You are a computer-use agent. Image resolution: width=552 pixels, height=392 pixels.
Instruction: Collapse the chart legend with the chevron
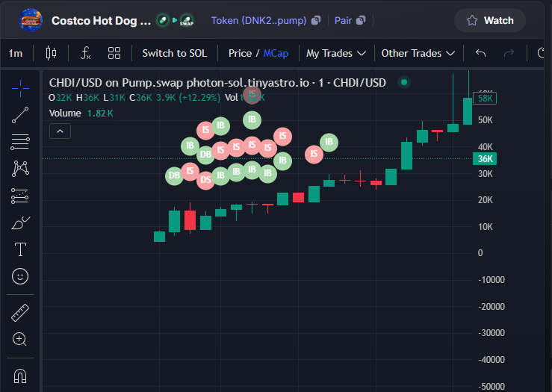(61, 131)
